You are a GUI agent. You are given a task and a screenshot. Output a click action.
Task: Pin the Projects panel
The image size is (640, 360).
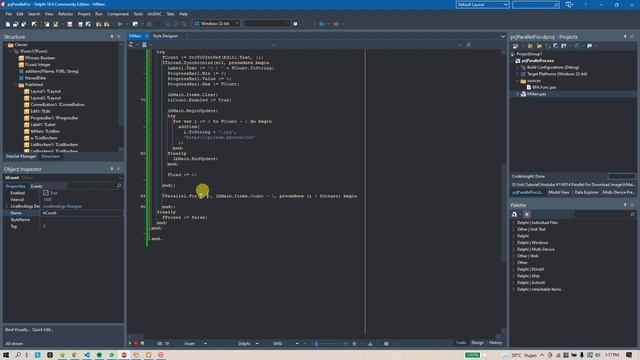coord(625,37)
